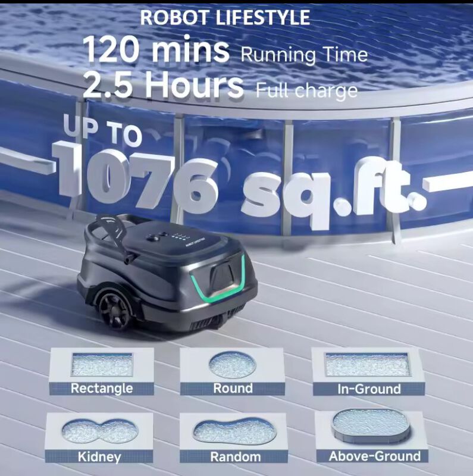Click the ROBOT LIFESTYLE heading
473x476 pixels.
click(x=225, y=17)
